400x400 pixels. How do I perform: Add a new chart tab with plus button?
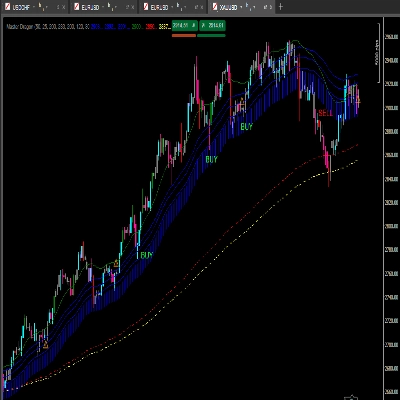pyautogui.click(x=281, y=7)
